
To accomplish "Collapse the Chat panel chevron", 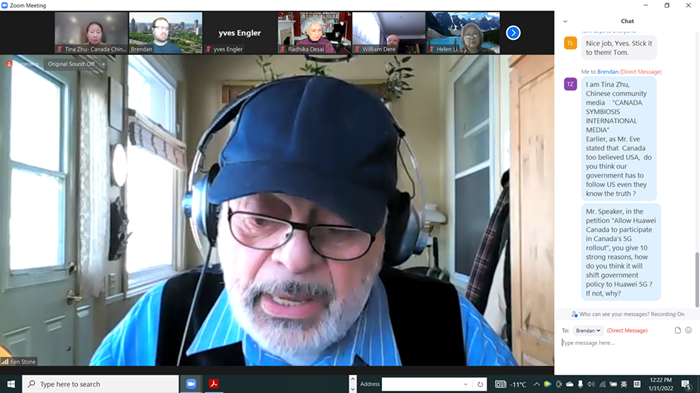I will (565, 21).
